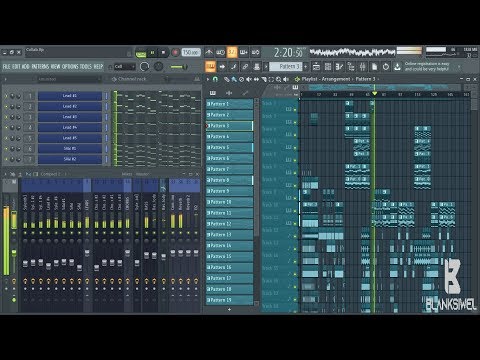The image size is (480, 360).
Task: Mute the Stab #1 channel LED
Action: click(6, 149)
